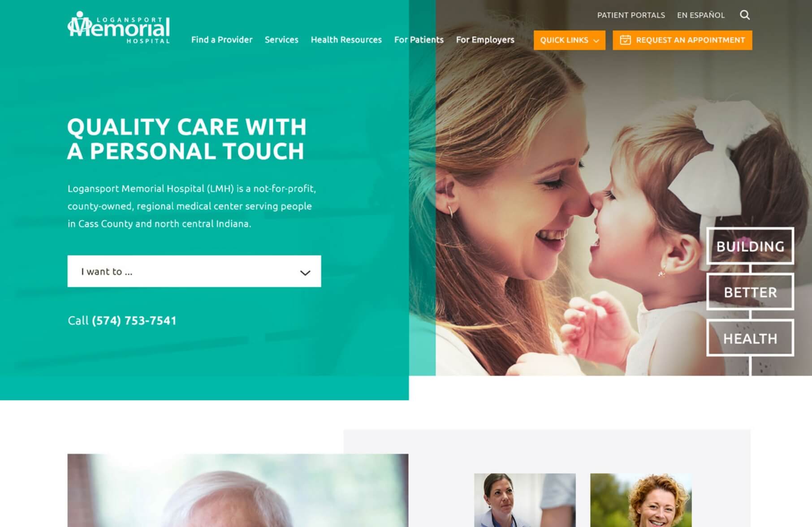
Task: Select the curly-haired woman thumbnail
Action: pyautogui.click(x=641, y=500)
